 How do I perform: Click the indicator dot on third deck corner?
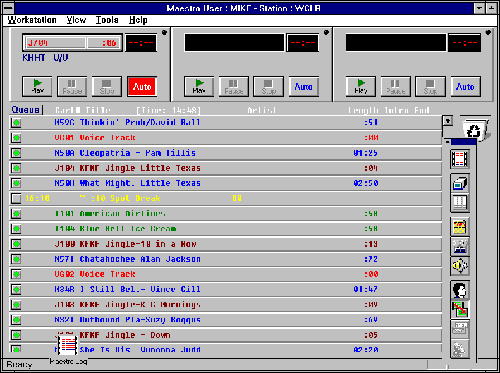click(x=488, y=32)
